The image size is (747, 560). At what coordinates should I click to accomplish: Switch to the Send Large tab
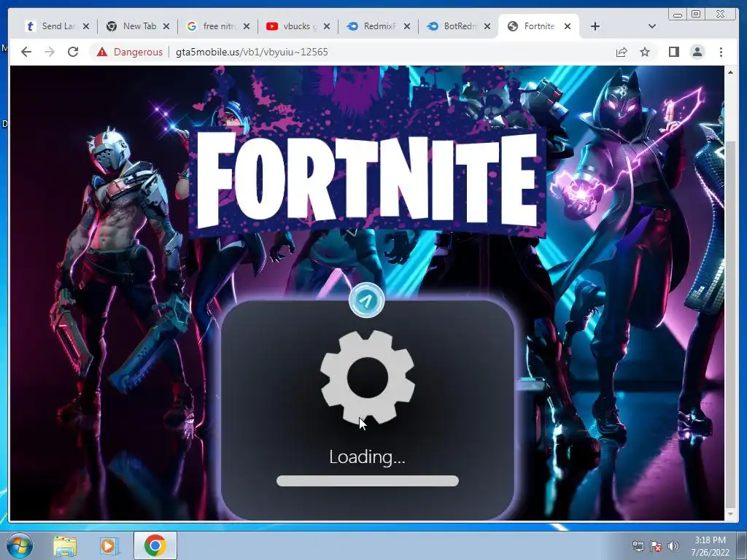(56, 26)
